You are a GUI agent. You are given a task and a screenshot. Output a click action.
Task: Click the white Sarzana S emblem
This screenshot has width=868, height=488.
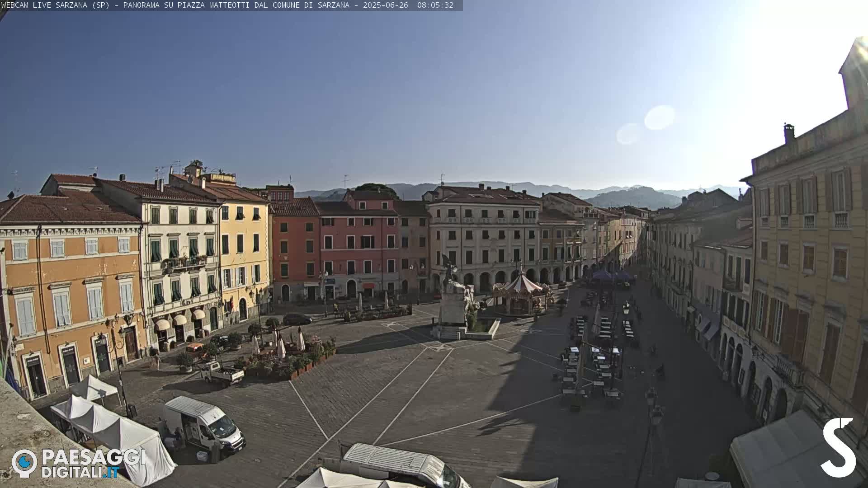click(838, 447)
